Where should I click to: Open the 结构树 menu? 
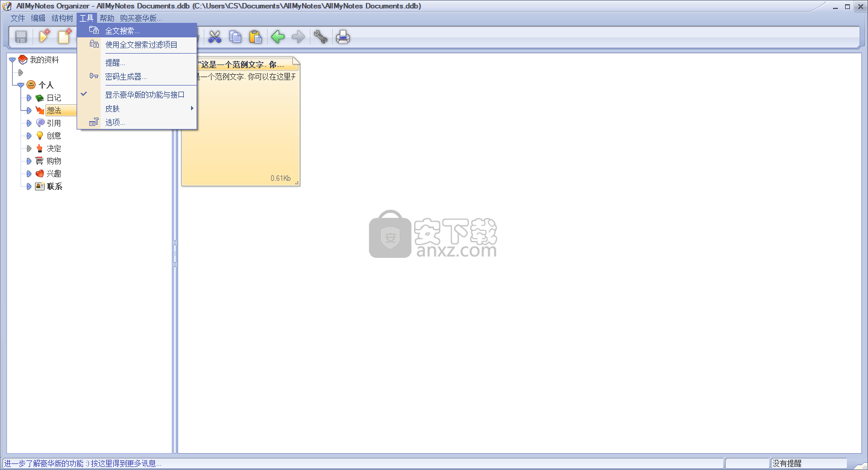[x=62, y=18]
